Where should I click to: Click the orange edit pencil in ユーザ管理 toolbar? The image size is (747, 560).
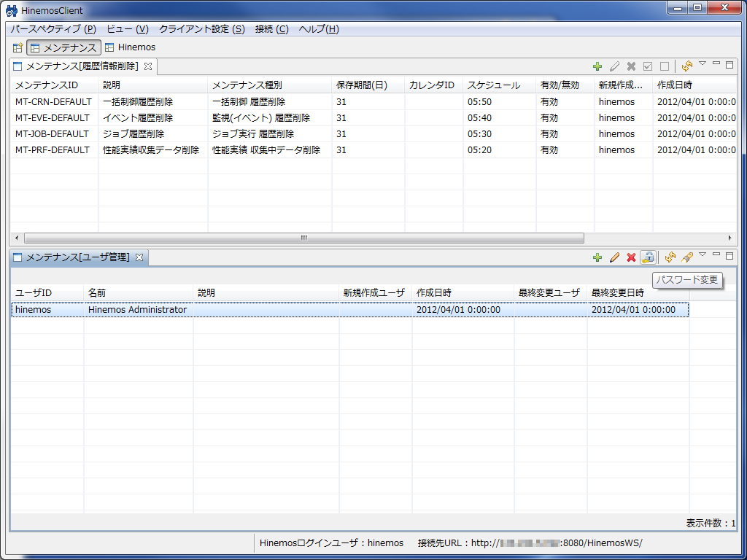pos(614,257)
